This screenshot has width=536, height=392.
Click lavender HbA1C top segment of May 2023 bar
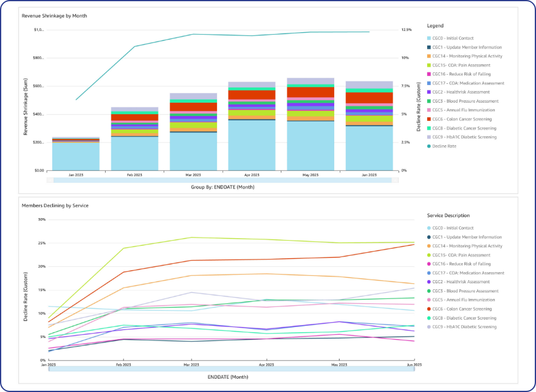[311, 81]
